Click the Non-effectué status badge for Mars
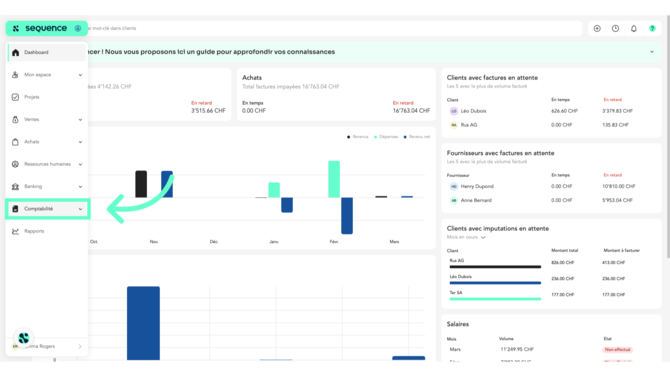Screen dimensions: 670x377 (617, 350)
